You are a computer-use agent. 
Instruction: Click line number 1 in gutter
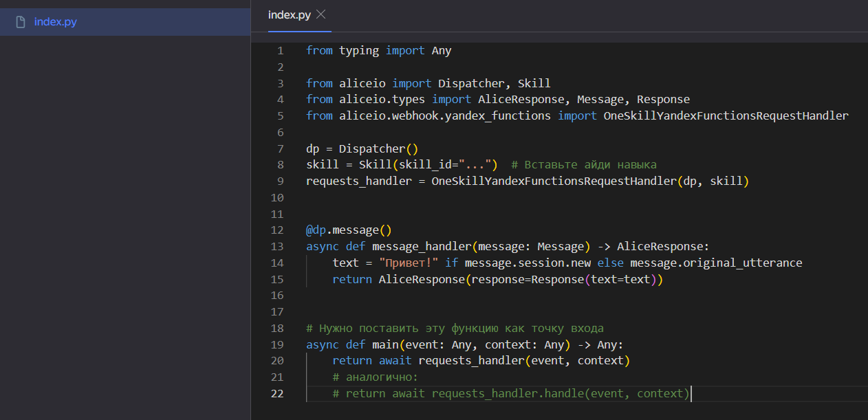pos(280,50)
